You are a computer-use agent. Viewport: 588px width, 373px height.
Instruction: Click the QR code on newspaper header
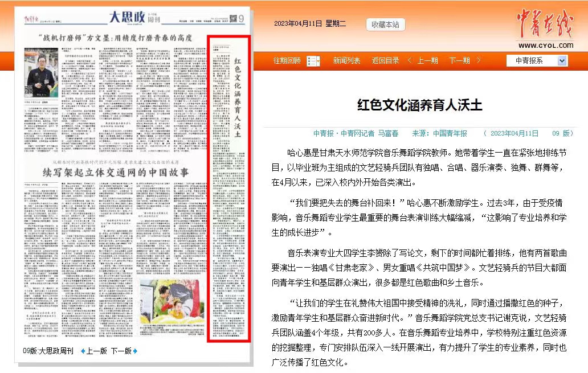(x=232, y=18)
